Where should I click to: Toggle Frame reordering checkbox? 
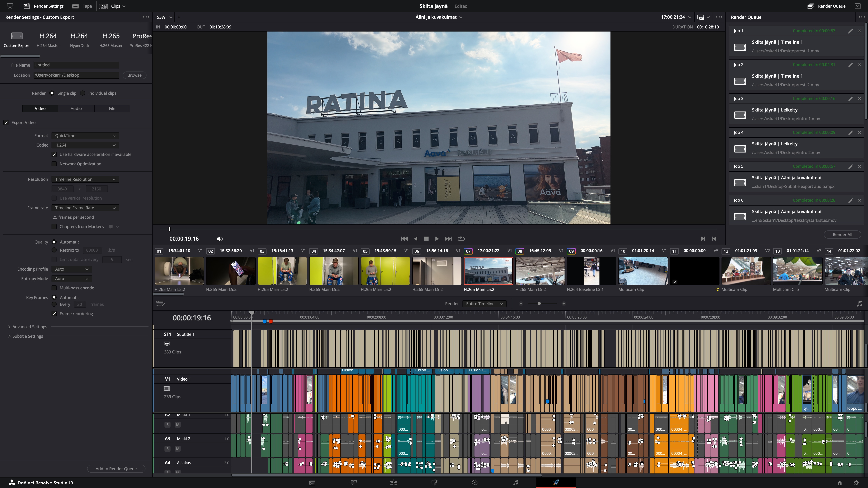54,314
